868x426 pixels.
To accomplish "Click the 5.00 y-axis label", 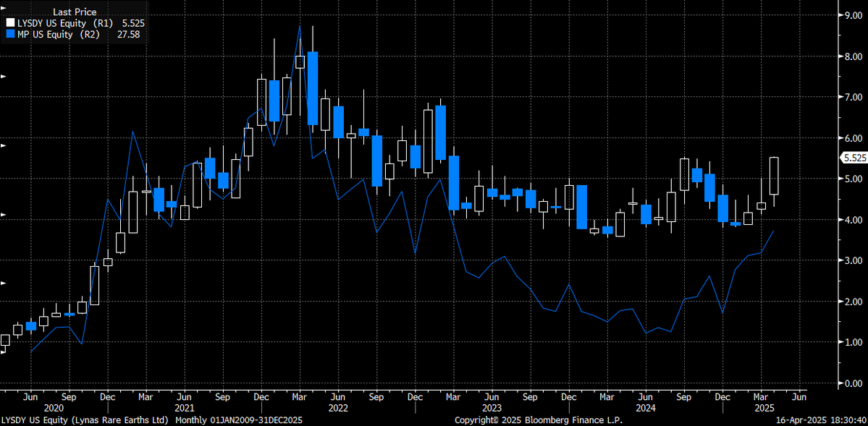I will coord(853,179).
